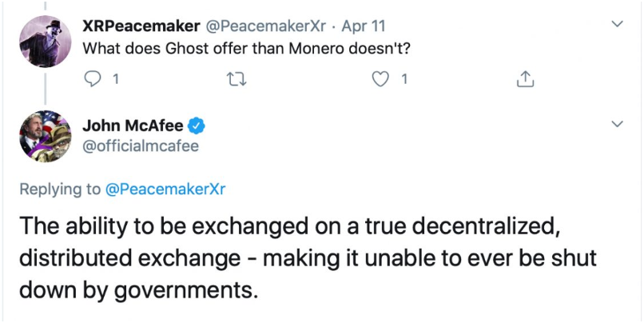Viewport: 644px width, 327px height.
Task: Click @PeacemakerXr in the Replying to line
Action: [165, 189]
